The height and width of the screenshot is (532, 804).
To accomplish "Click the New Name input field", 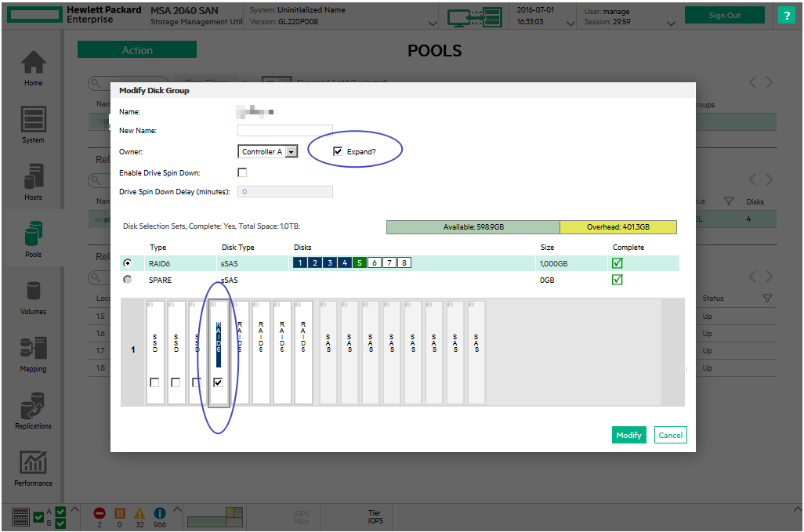I will (x=284, y=130).
